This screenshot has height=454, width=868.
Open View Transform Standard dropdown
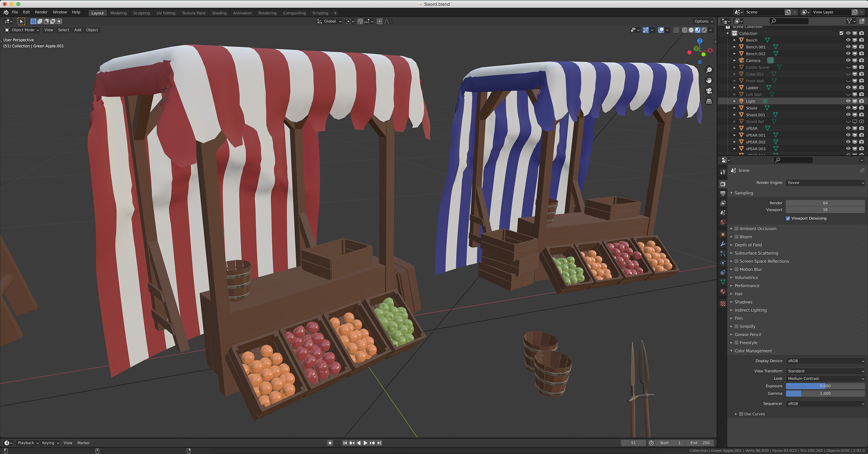[825, 371]
